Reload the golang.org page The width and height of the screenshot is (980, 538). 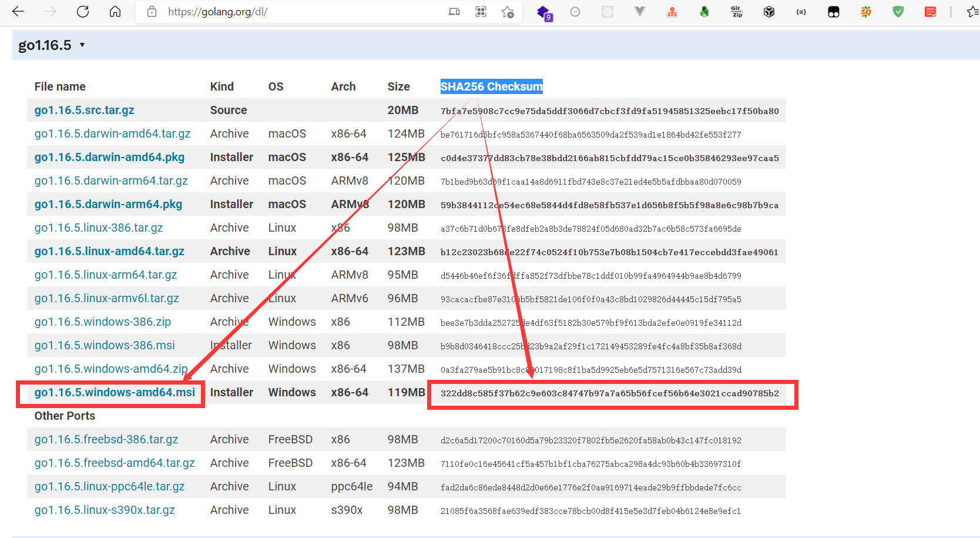click(83, 12)
